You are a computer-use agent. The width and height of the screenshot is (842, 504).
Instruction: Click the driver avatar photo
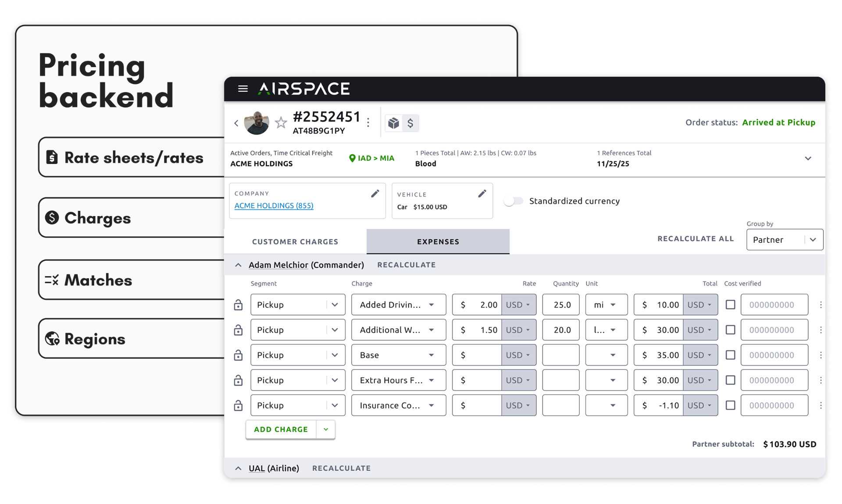[257, 123]
